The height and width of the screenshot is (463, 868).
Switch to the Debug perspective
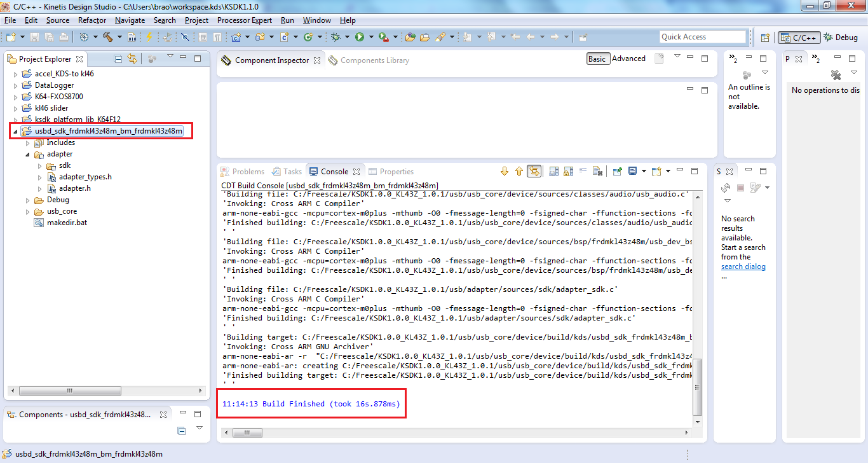click(x=841, y=38)
